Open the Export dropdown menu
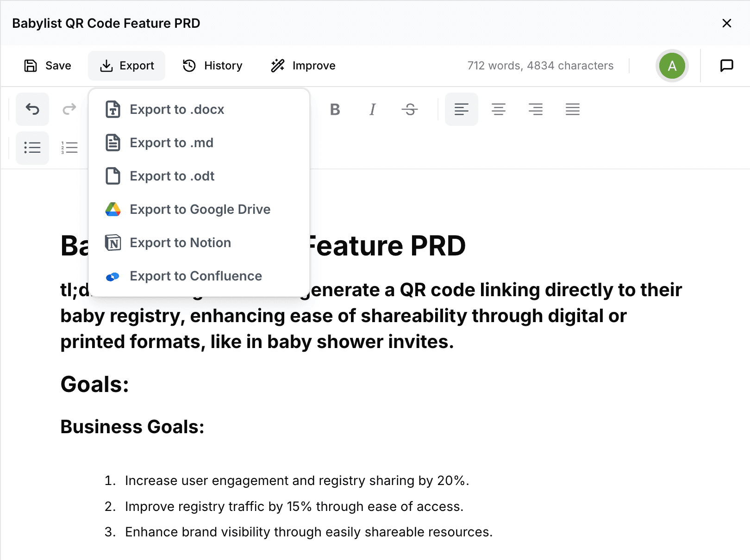 [x=126, y=65]
